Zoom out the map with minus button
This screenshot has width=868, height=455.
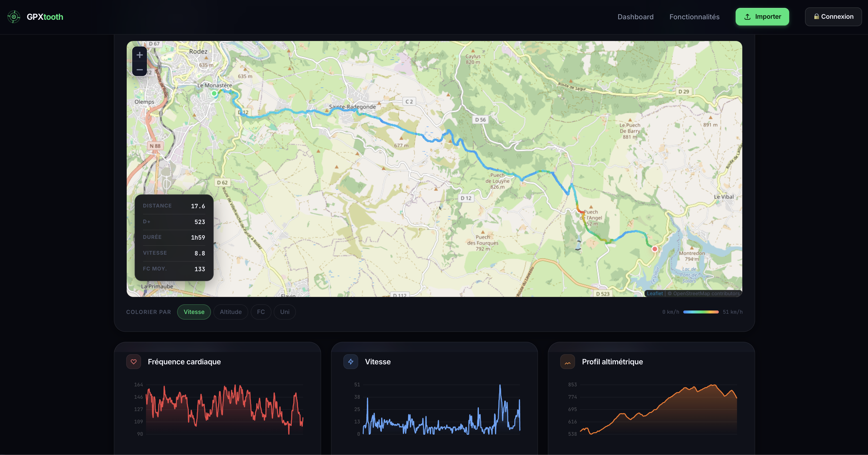pos(140,70)
